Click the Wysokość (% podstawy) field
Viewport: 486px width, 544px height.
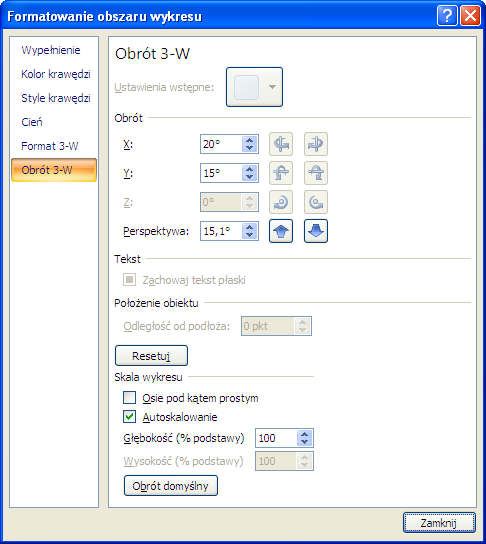276,461
